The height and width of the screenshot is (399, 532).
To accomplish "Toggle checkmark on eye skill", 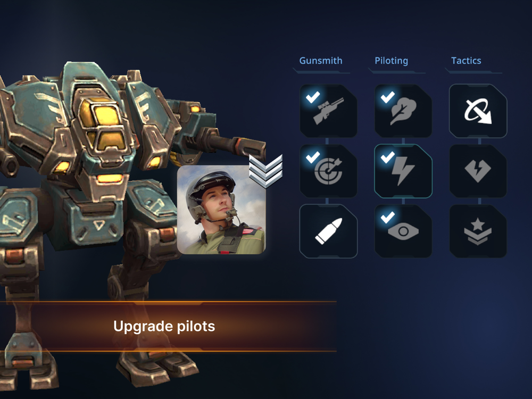I will [x=387, y=217].
